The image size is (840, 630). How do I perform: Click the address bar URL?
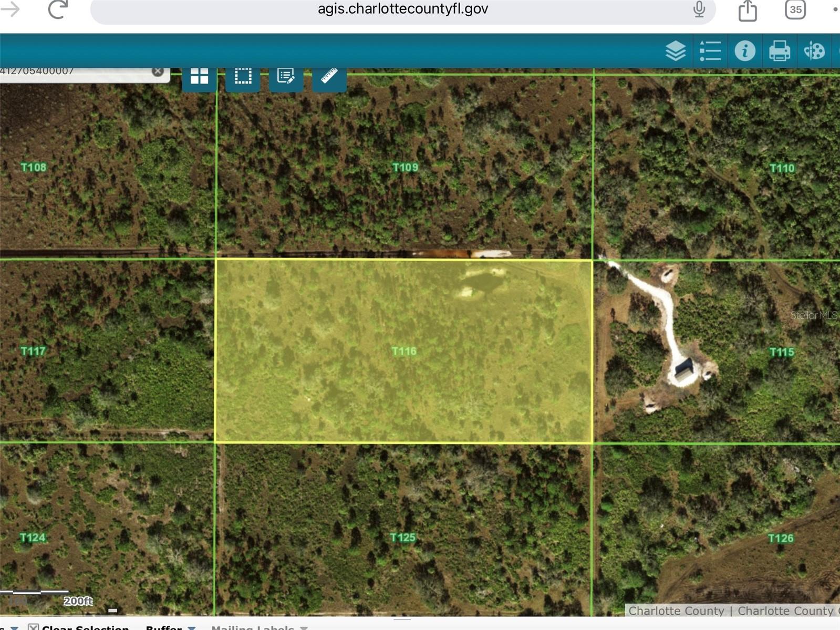pos(402,9)
